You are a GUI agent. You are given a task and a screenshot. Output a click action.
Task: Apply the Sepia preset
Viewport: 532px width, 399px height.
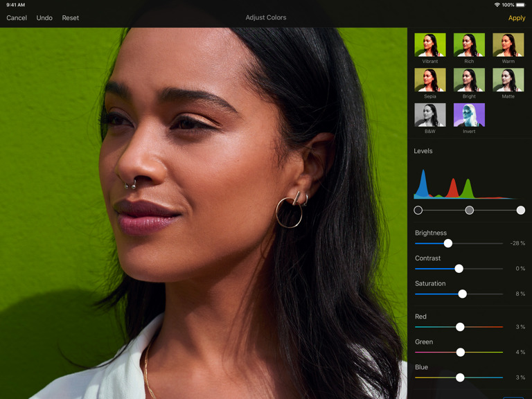429,80
